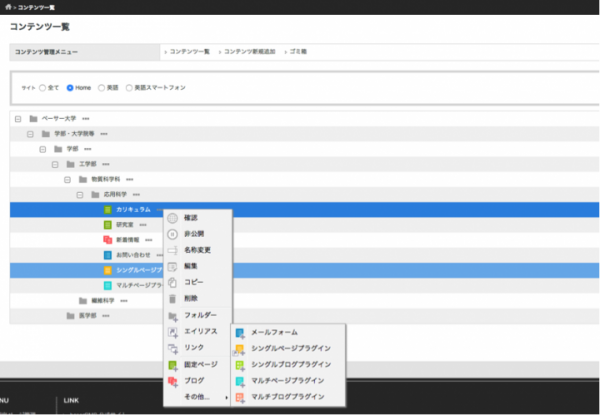The height and width of the screenshot is (415, 600).
Task: Open the dots menu next to 物質科学科
Action: (130, 179)
